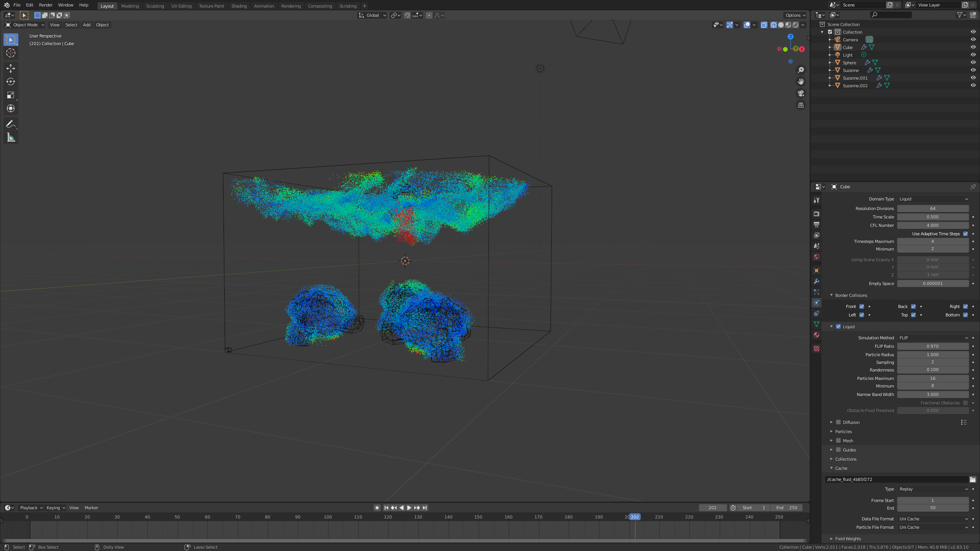
Task: Enable the Mesh panel checkbox
Action: click(838, 441)
